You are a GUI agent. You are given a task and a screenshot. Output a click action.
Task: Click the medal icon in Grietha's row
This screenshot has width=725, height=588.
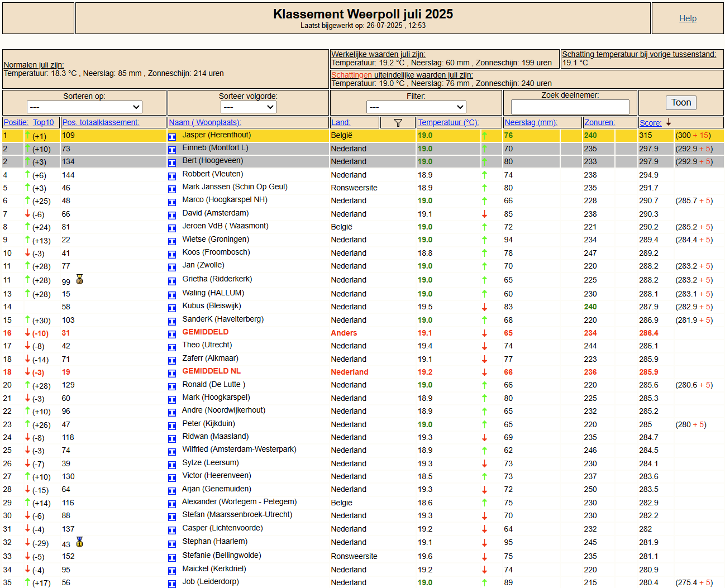click(x=79, y=280)
